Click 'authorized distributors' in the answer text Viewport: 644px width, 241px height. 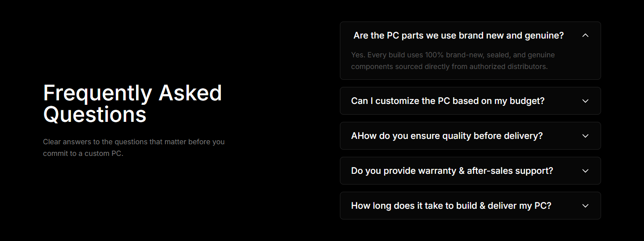pos(509,67)
